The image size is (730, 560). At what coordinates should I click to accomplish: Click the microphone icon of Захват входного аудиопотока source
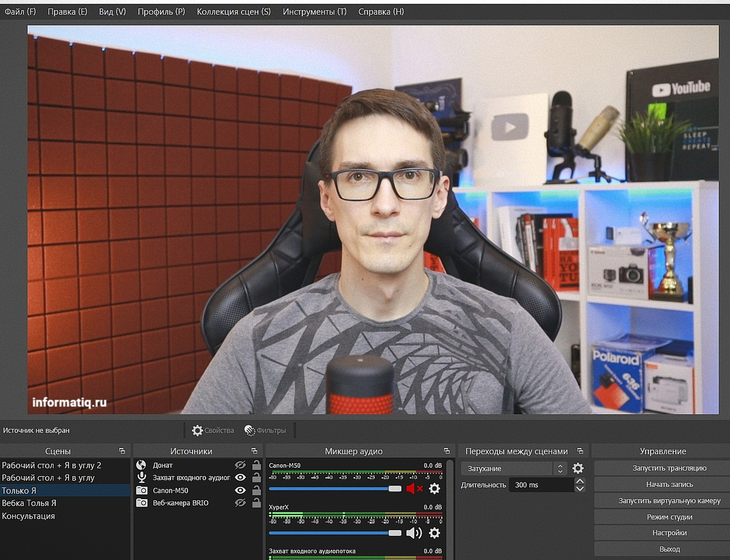[x=142, y=477]
